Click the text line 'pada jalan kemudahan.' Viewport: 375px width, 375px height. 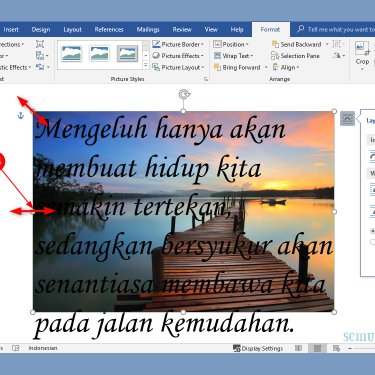click(x=164, y=325)
